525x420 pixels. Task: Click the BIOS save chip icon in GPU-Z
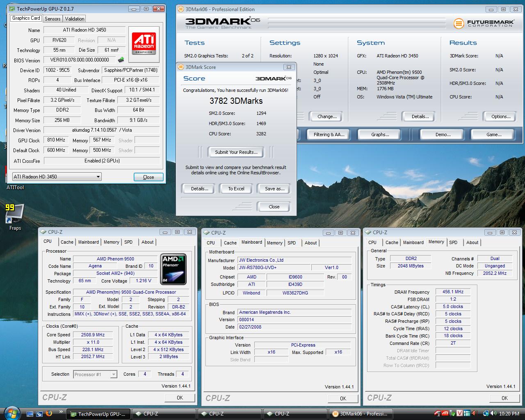(x=121, y=60)
